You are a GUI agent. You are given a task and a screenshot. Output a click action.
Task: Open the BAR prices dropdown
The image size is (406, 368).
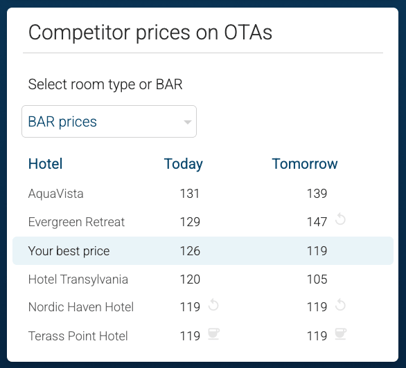click(x=109, y=121)
